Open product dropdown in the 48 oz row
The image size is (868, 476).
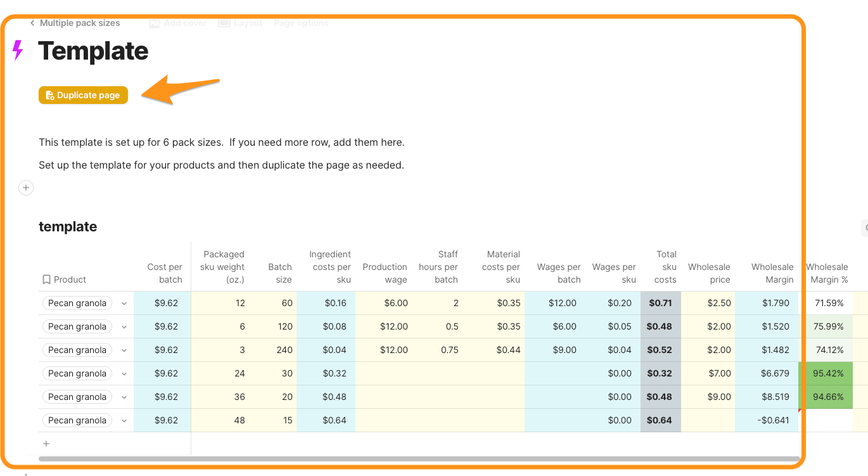tap(124, 421)
